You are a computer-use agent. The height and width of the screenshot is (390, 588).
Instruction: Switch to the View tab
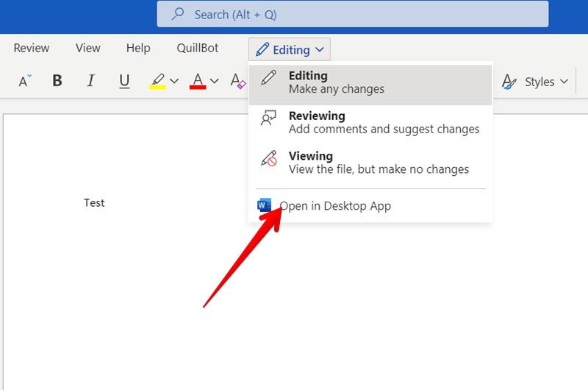pyautogui.click(x=87, y=48)
